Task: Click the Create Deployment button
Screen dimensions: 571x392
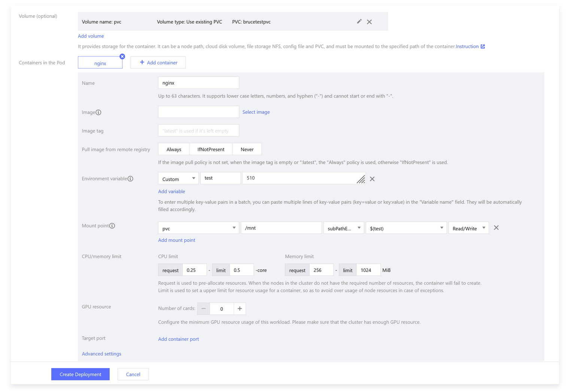Action: (81, 374)
